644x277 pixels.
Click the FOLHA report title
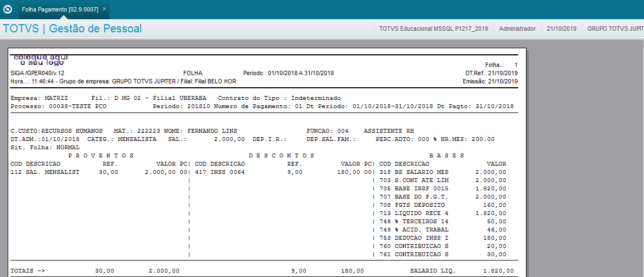coord(193,73)
